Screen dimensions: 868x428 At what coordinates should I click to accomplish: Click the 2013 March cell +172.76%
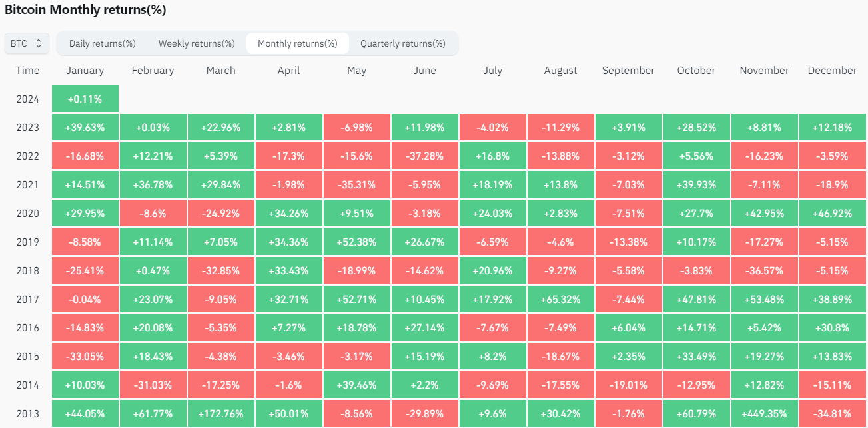[x=220, y=413]
